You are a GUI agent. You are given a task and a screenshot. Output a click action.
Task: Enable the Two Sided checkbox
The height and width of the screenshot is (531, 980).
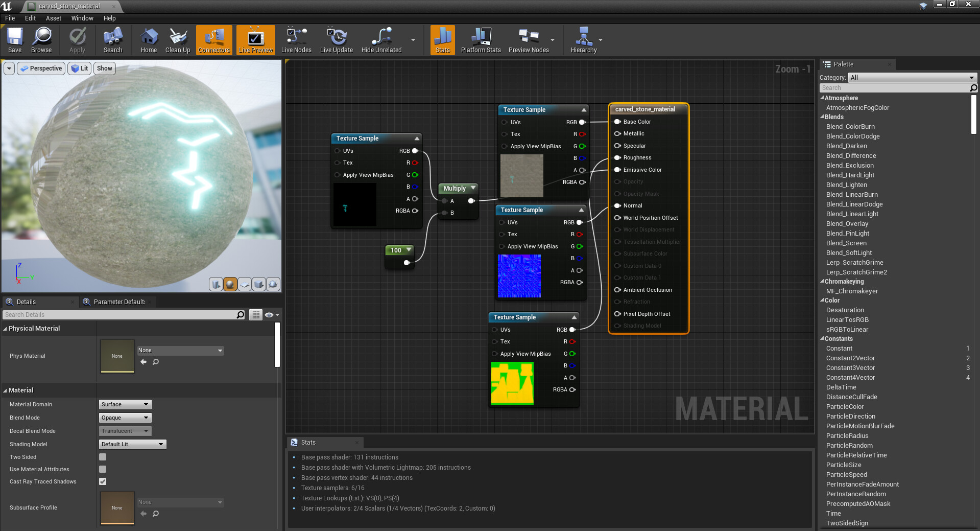coord(103,457)
